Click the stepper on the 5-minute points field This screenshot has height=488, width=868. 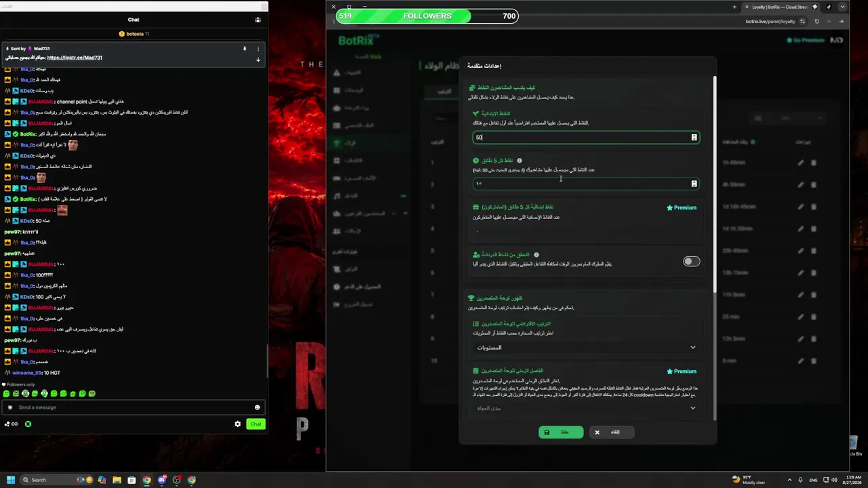pos(694,184)
